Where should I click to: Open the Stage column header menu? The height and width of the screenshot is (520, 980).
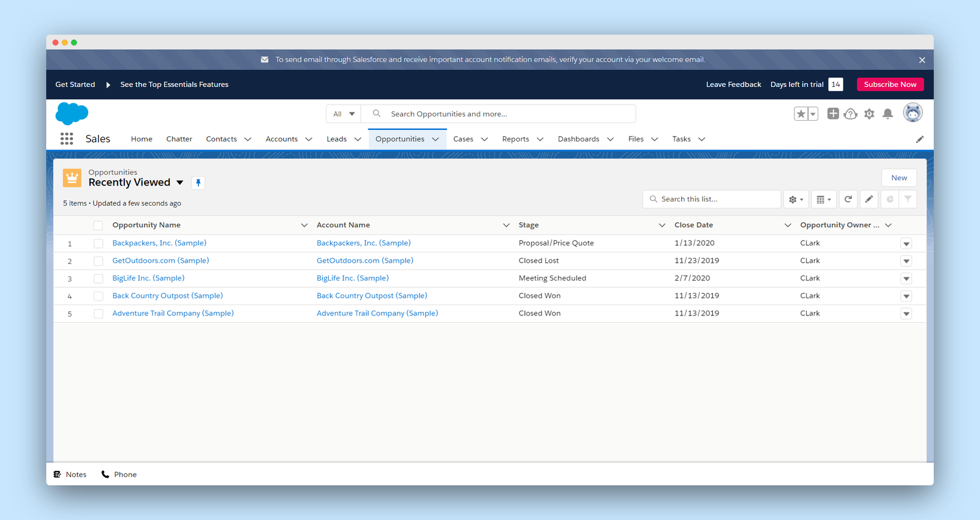[x=662, y=225]
